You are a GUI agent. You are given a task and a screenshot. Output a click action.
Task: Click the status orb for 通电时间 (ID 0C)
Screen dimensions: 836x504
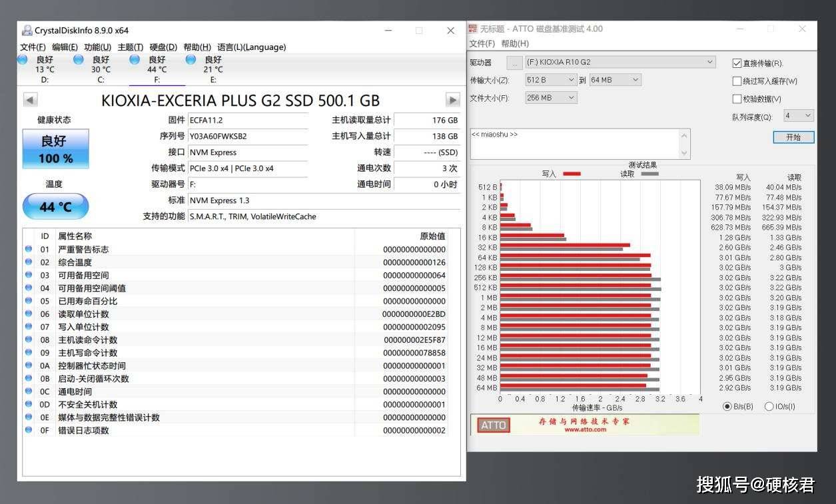(x=29, y=391)
